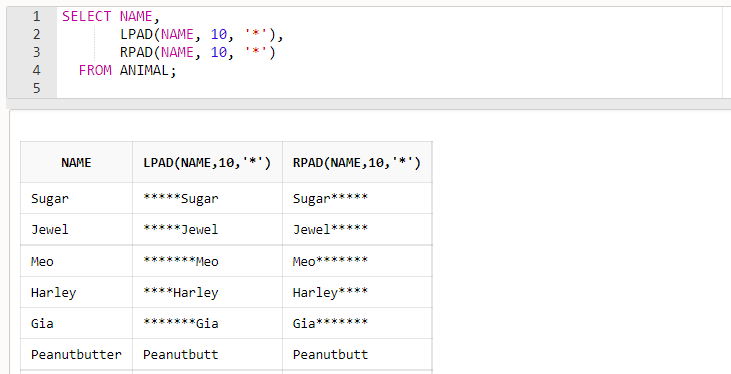Click the FROM keyword in line 4
Screen dimensions: 731x374
point(95,70)
